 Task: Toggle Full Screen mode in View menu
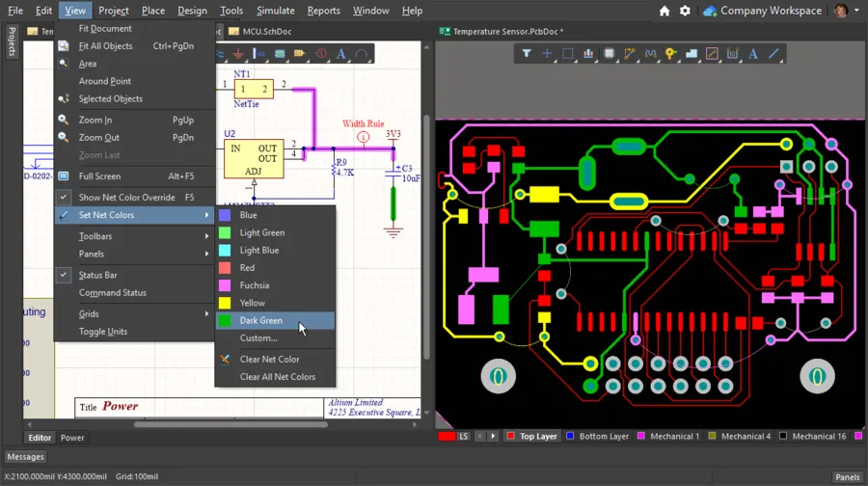click(x=99, y=176)
